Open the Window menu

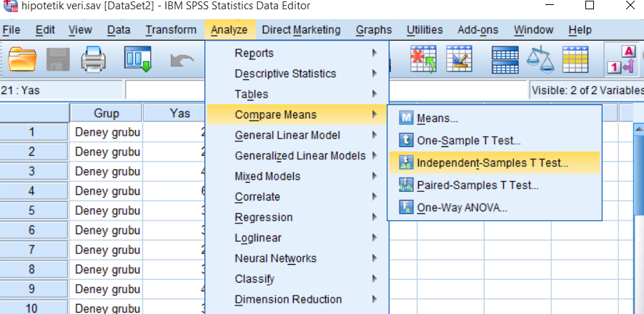click(533, 30)
